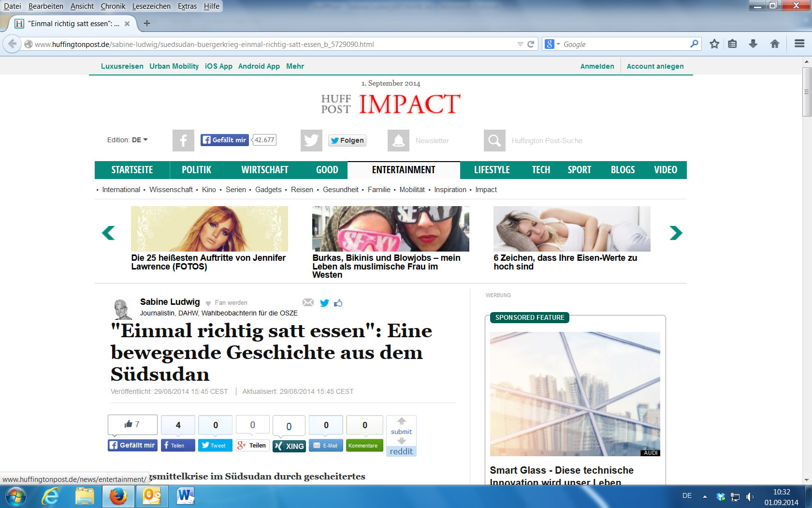Open the Firefox downloads arrow icon

753,44
